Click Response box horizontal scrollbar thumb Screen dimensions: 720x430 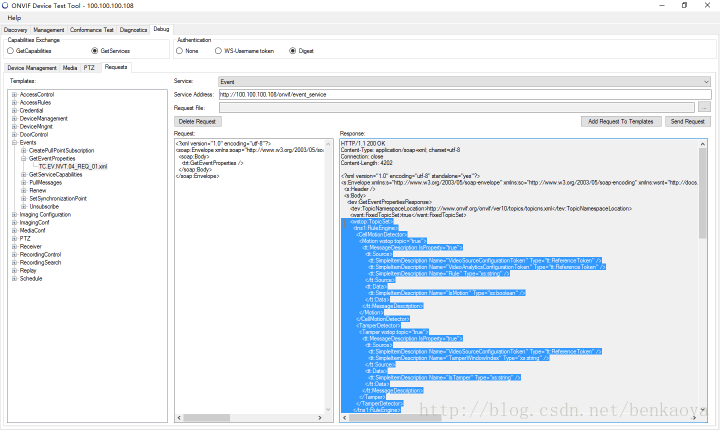(395, 418)
